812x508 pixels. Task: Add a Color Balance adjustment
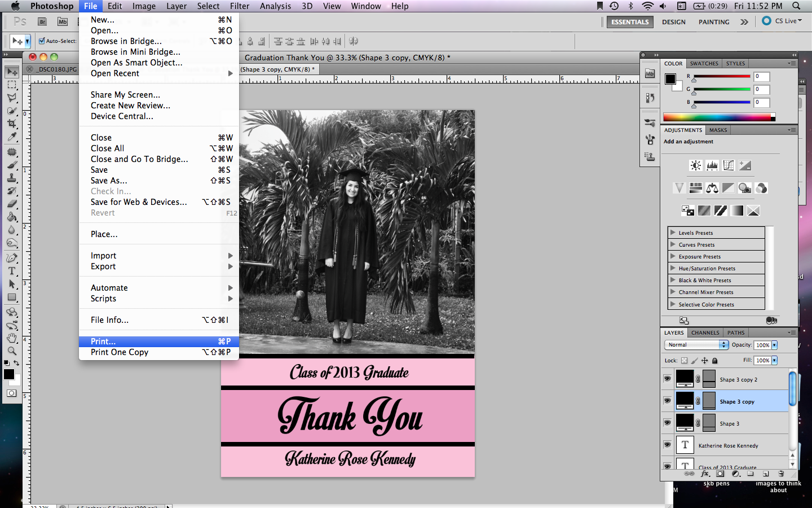[712, 188]
